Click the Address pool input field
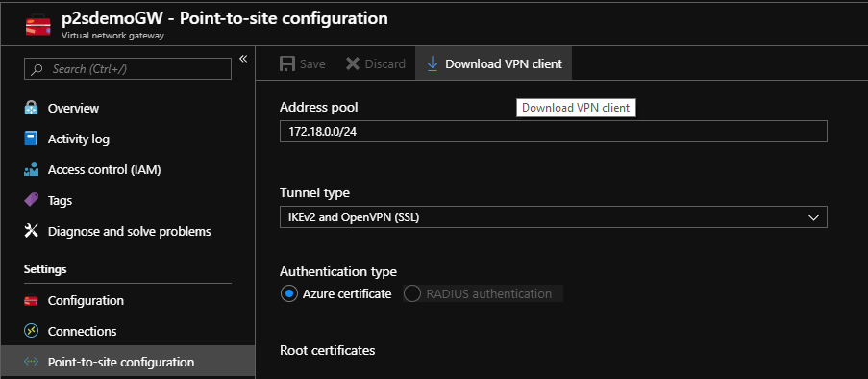This screenshot has height=379, width=868. coord(553,132)
